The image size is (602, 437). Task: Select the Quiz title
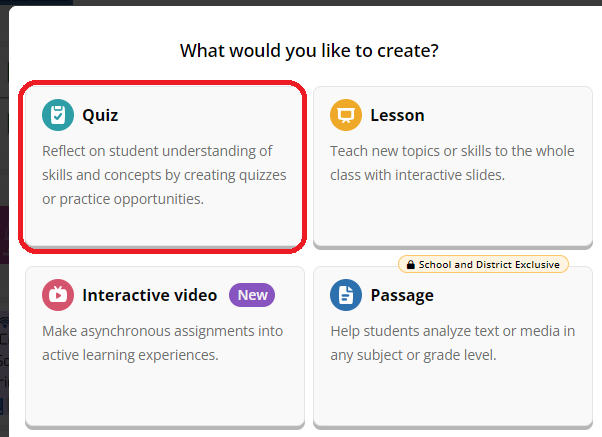point(100,115)
